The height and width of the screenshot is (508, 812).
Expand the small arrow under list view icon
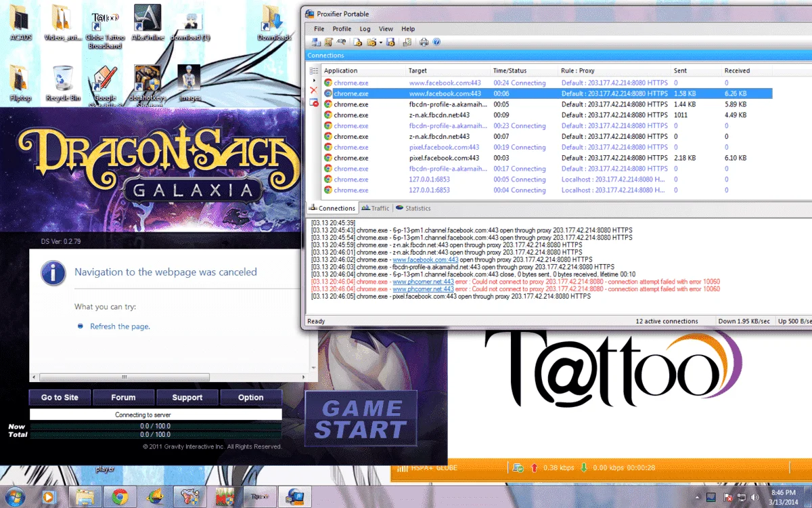pyautogui.click(x=314, y=80)
